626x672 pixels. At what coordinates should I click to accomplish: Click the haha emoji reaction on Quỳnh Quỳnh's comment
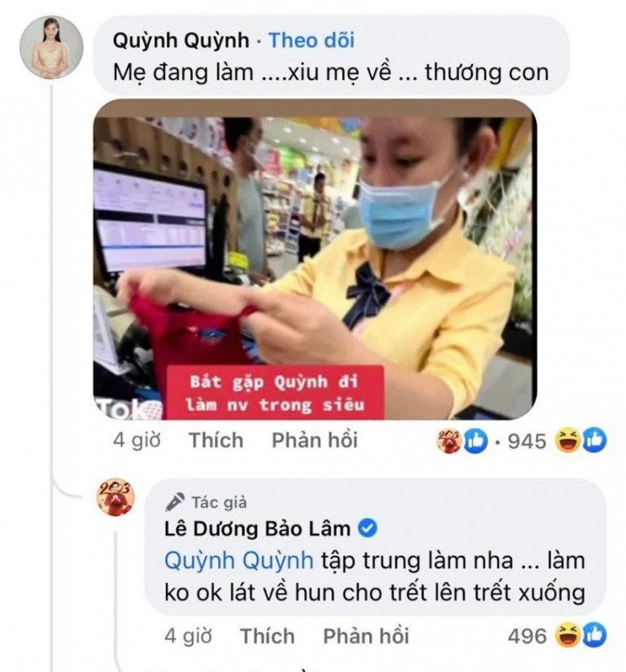click(567, 440)
